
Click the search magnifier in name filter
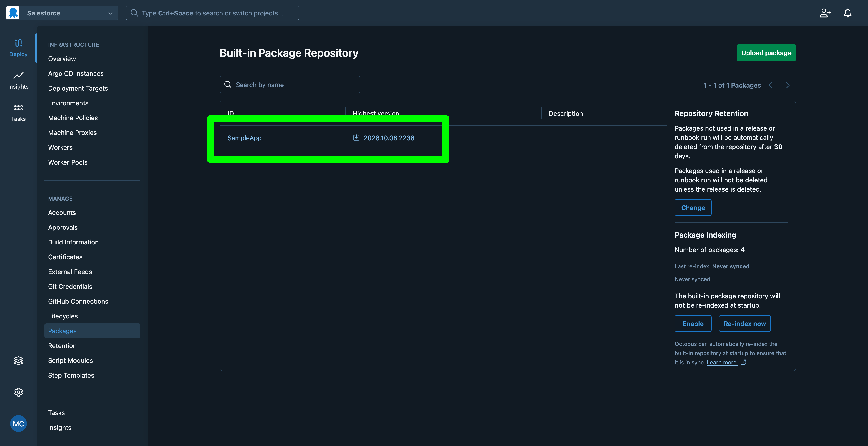228,85
